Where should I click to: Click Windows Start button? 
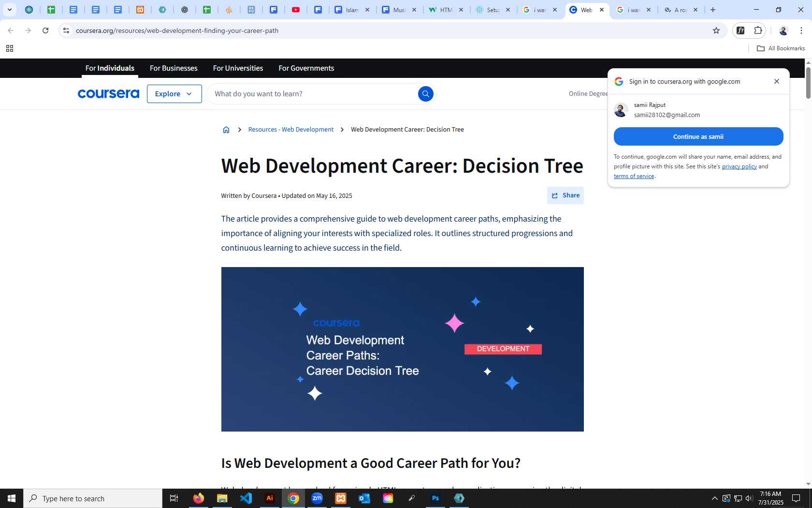pos(12,498)
